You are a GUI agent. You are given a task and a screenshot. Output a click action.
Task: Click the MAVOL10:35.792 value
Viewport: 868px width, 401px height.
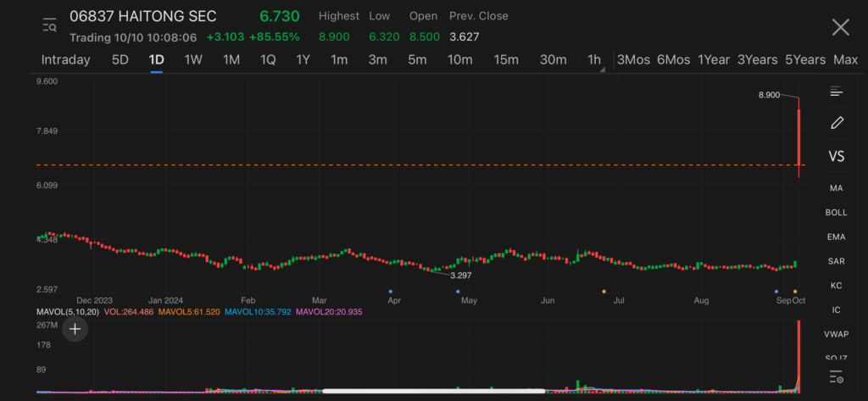click(258, 312)
